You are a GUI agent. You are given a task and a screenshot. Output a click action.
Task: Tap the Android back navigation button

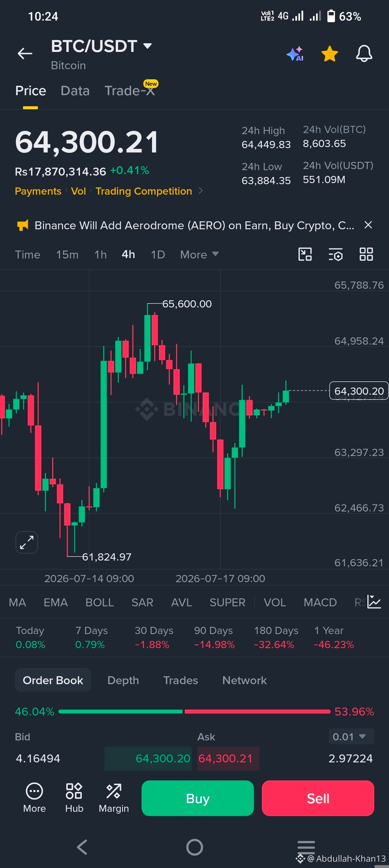[82, 847]
